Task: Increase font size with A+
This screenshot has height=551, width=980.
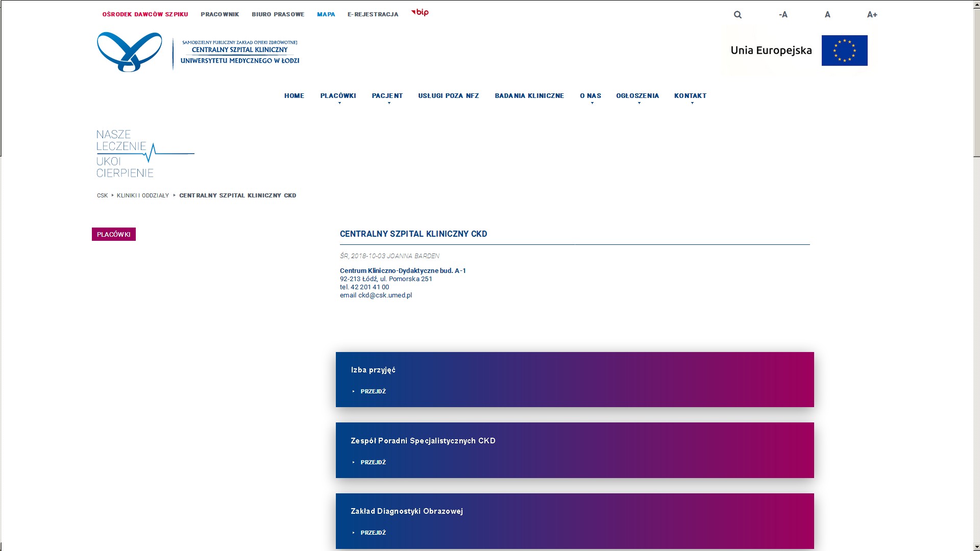Action: [x=872, y=15]
